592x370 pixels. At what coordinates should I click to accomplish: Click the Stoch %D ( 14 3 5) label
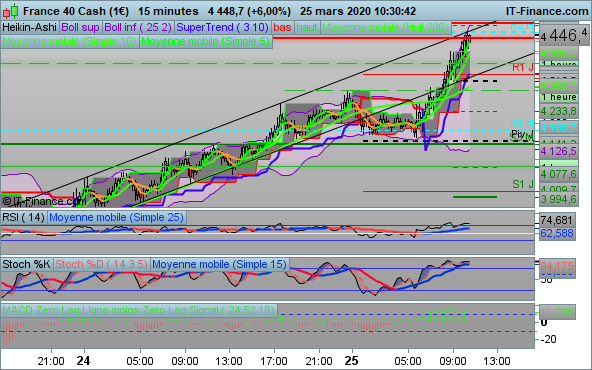[102, 264]
